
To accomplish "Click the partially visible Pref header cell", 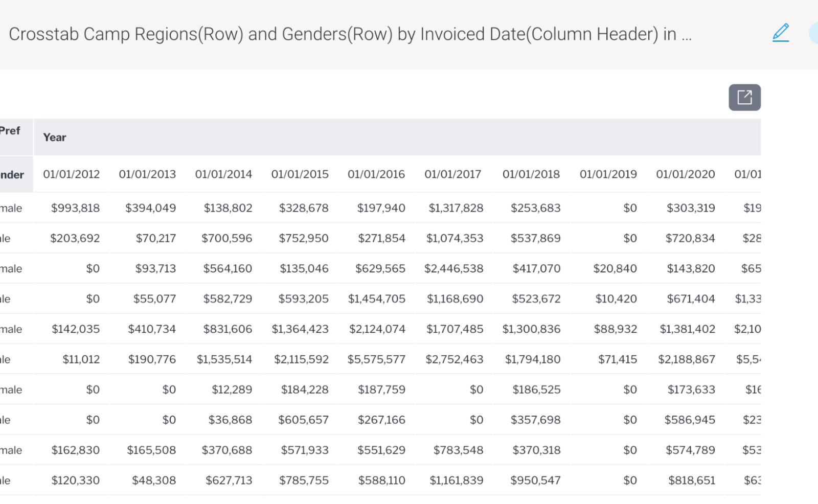I will click(10, 131).
